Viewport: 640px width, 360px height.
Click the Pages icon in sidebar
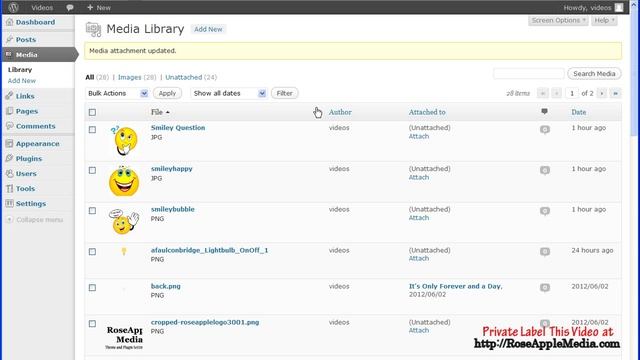(9, 111)
